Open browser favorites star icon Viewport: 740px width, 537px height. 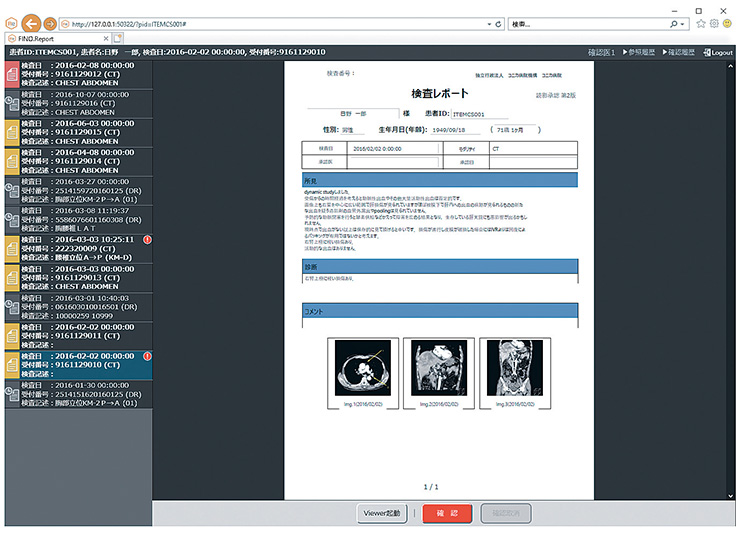point(699,22)
